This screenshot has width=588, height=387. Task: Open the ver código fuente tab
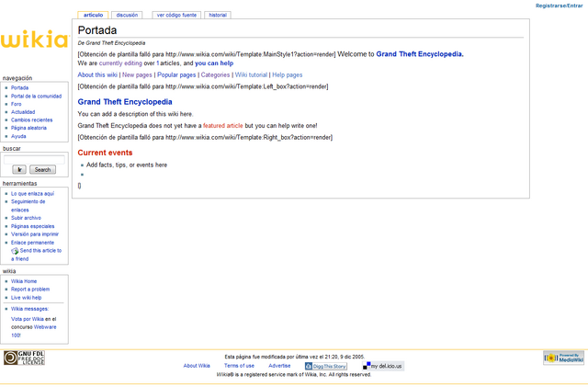pyautogui.click(x=176, y=15)
